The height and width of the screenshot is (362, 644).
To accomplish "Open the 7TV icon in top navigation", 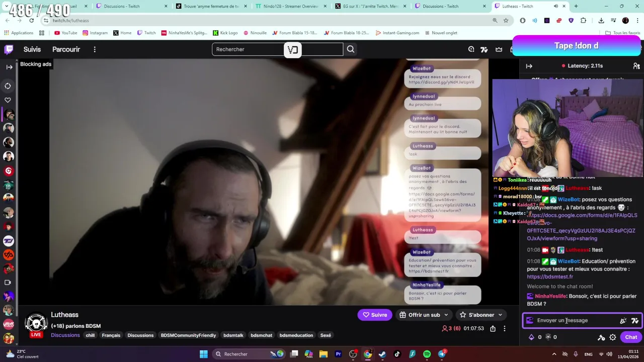I will tap(484, 49).
